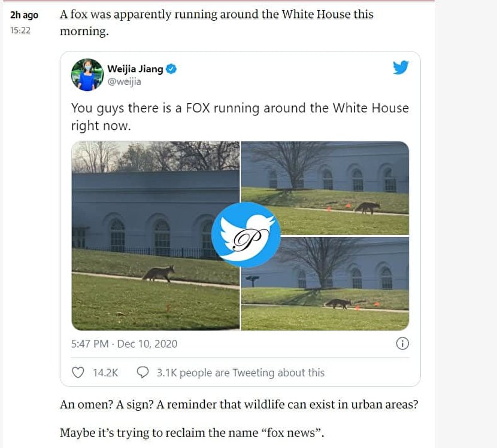Screen dimensions: 497x448
Task: Click the 15:22 time label
Action: pos(20,29)
